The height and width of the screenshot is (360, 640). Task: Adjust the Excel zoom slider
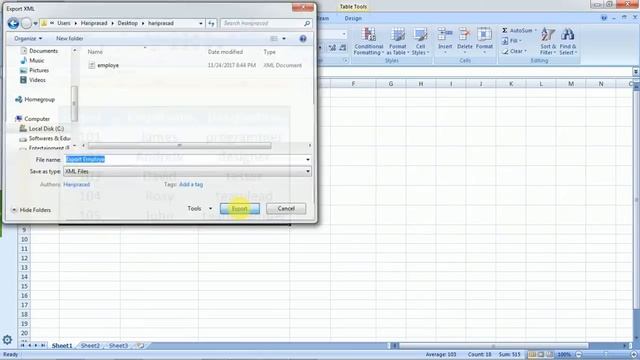click(x=606, y=355)
